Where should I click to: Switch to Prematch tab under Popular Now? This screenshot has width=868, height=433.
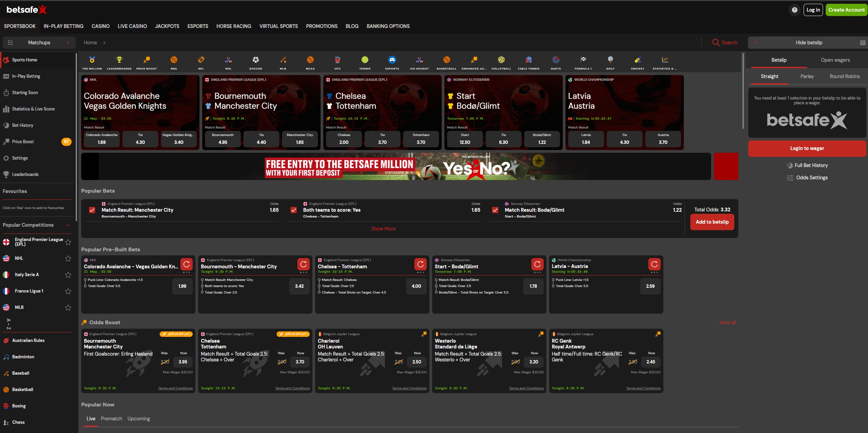coord(111,419)
